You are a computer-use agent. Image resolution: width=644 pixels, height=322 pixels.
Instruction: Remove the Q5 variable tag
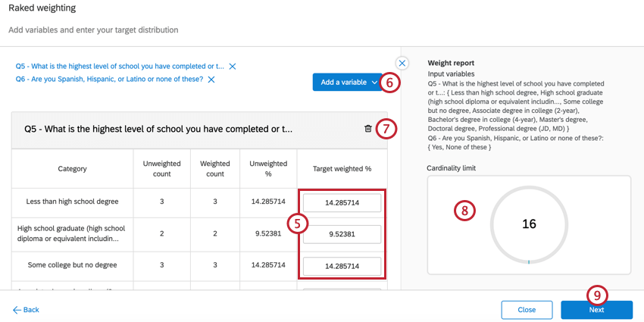point(233,67)
